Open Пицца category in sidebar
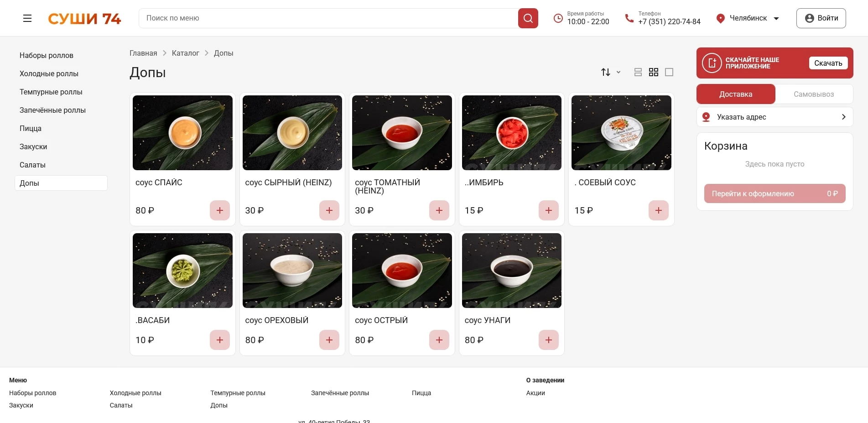The height and width of the screenshot is (423, 868). [31, 128]
